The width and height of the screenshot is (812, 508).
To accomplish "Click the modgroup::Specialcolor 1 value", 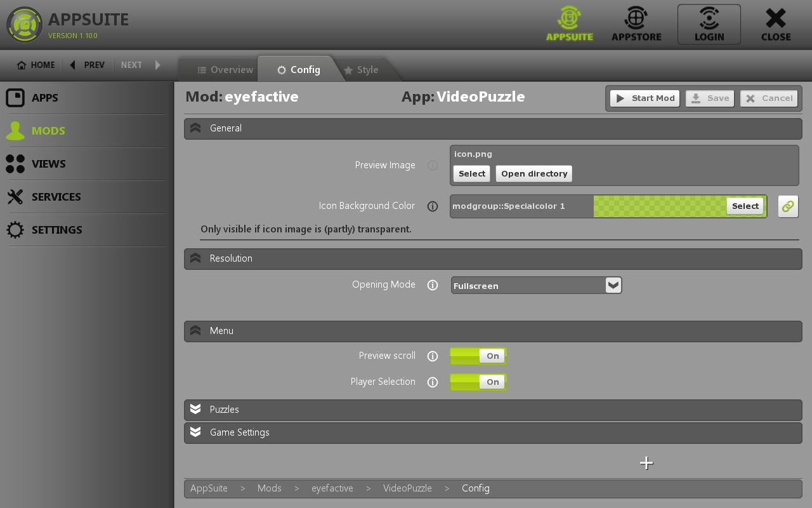I will point(509,206).
